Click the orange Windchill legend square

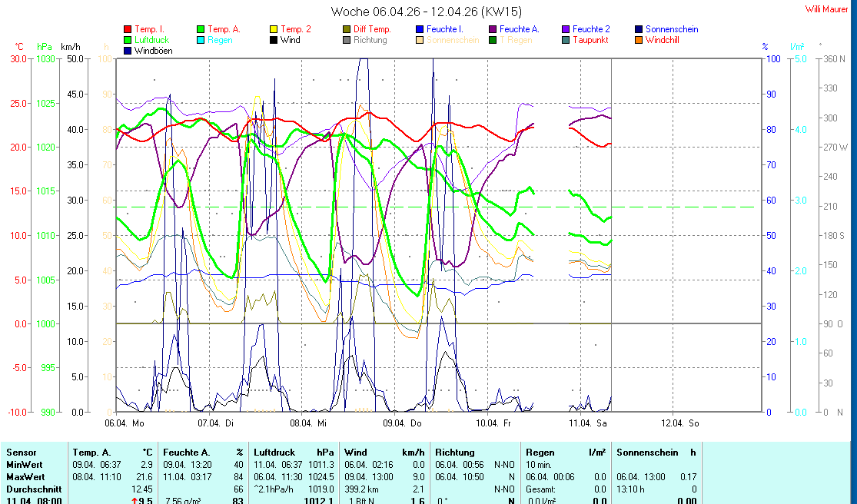639,40
